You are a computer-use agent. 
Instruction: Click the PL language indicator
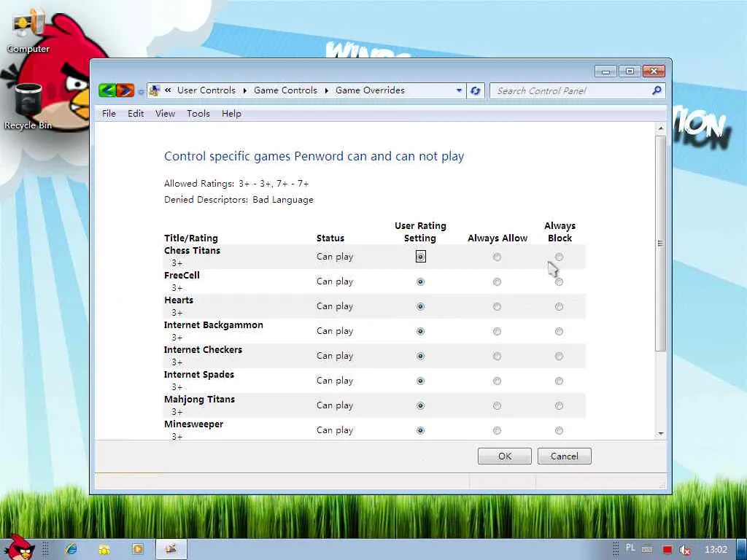630,548
